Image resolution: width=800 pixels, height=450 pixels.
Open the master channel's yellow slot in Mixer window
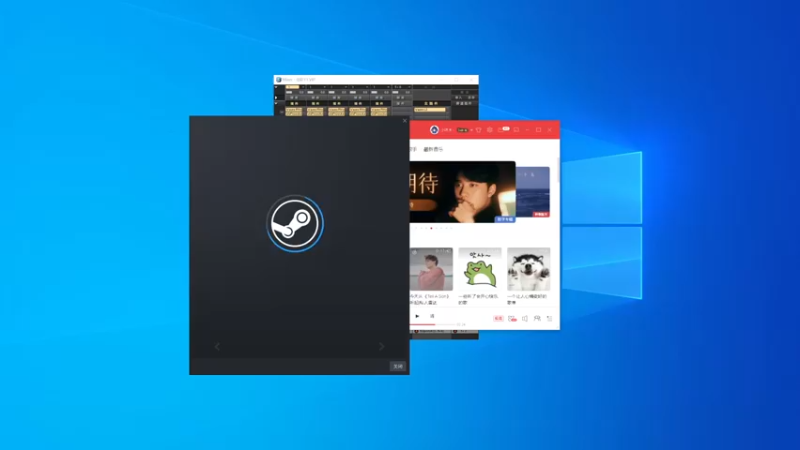(x=430, y=110)
